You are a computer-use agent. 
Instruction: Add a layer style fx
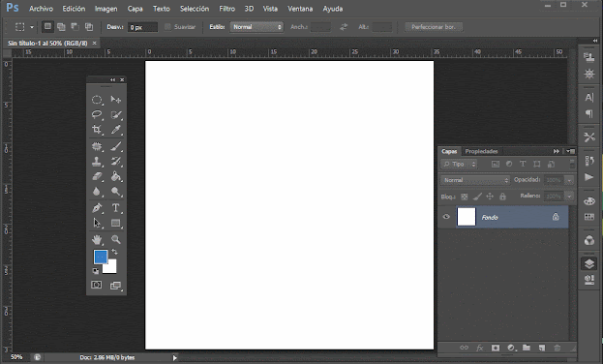click(x=479, y=348)
